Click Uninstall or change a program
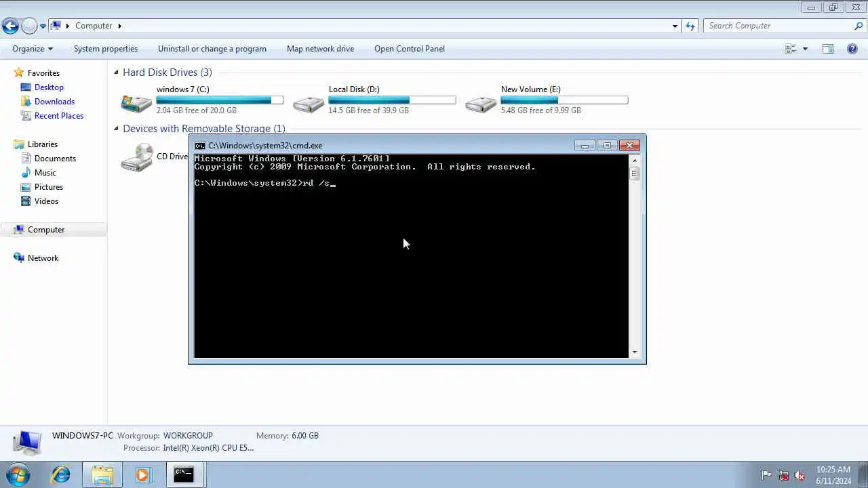 (x=212, y=49)
